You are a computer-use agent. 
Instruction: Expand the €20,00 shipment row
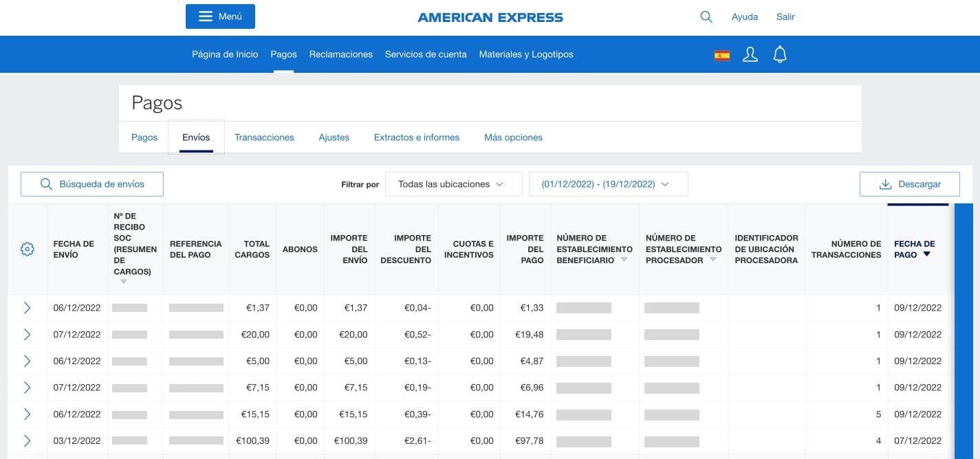(28, 335)
